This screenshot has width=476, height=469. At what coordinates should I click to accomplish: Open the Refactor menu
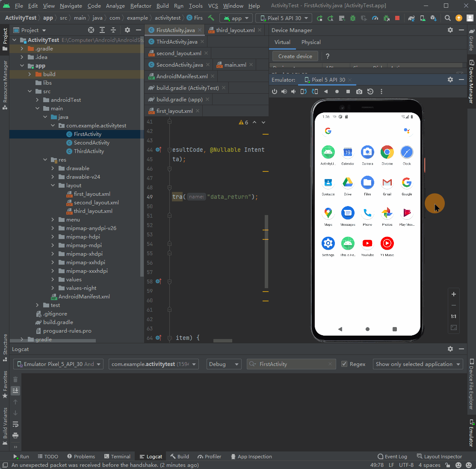pos(141,6)
